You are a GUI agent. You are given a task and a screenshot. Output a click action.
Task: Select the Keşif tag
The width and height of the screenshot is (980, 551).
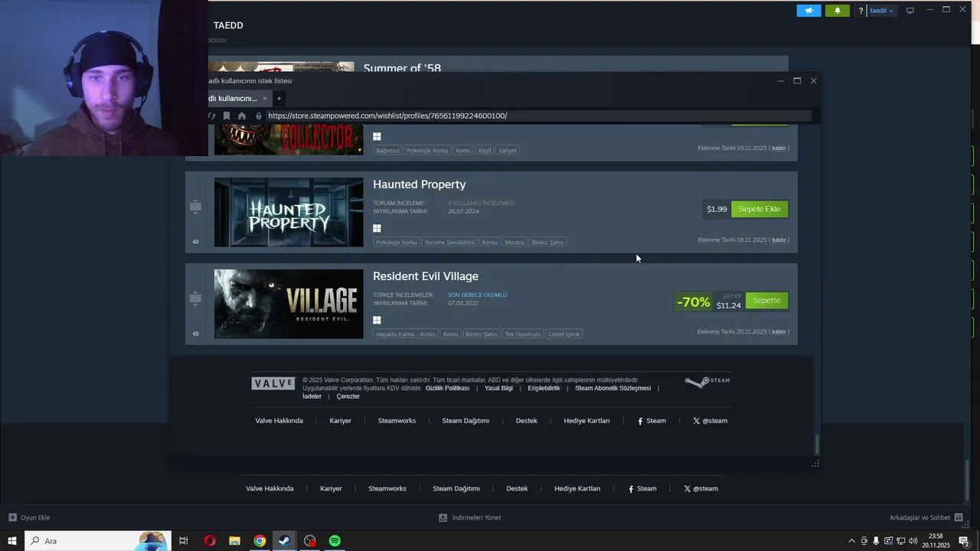[485, 150]
